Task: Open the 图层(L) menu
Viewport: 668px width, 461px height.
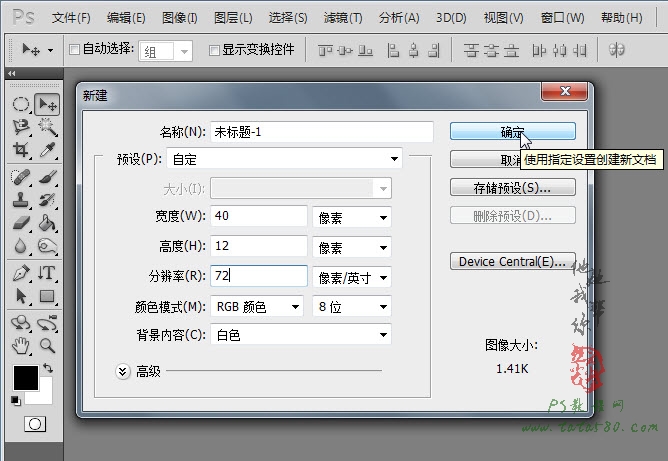Action: 233,18
